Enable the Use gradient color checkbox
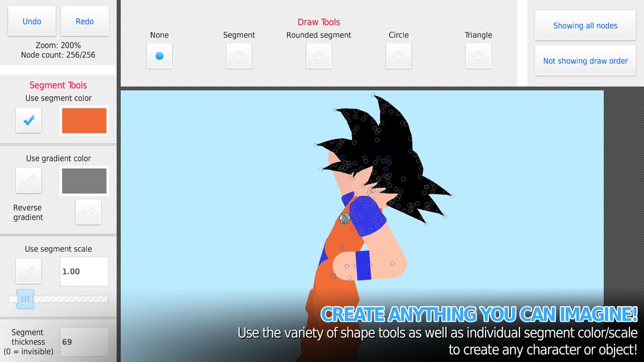This screenshot has width=644, height=362. pyautogui.click(x=29, y=181)
